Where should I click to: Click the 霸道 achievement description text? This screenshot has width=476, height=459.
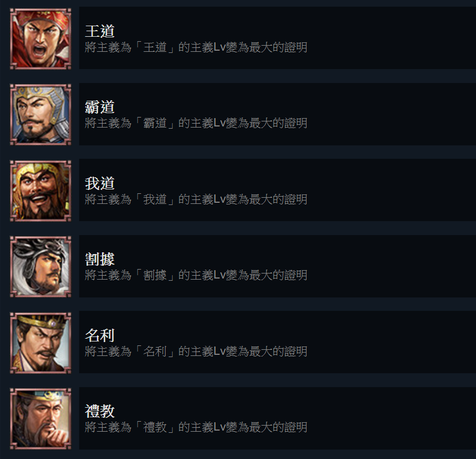[196, 123]
